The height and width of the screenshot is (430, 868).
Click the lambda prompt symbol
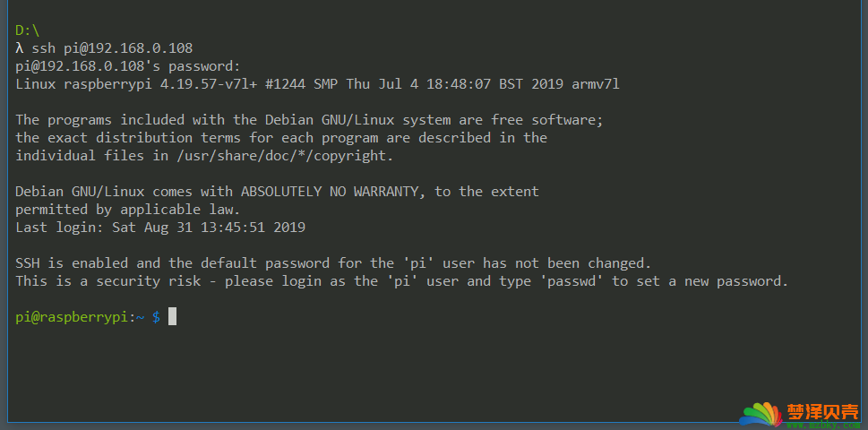click(x=20, y=48)
